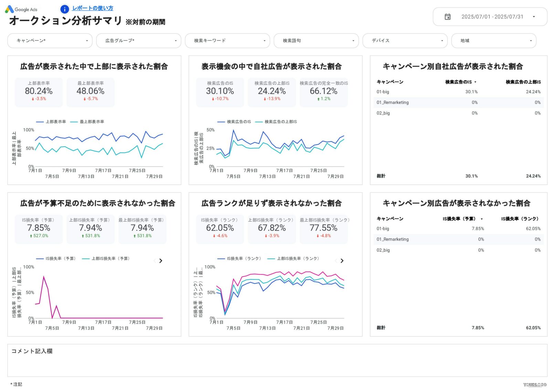The height and width of the screenshot is (392, 555).
Task: Click the Google Ads logo
Action: tap(21, 9)
